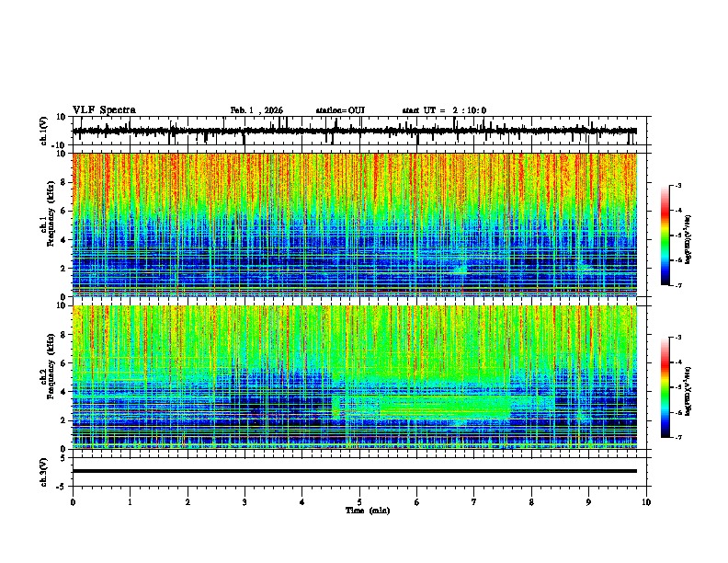The image size is (728, 563).
Task: Click the "-10" tick on ch.1(V) axis
Action: (60, 145)
